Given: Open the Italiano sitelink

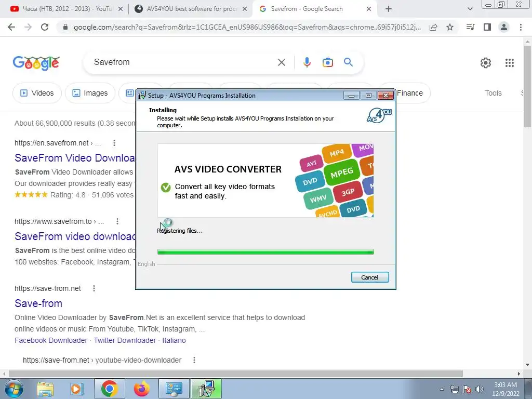Looking at the screenshot, I should [174, 340].
